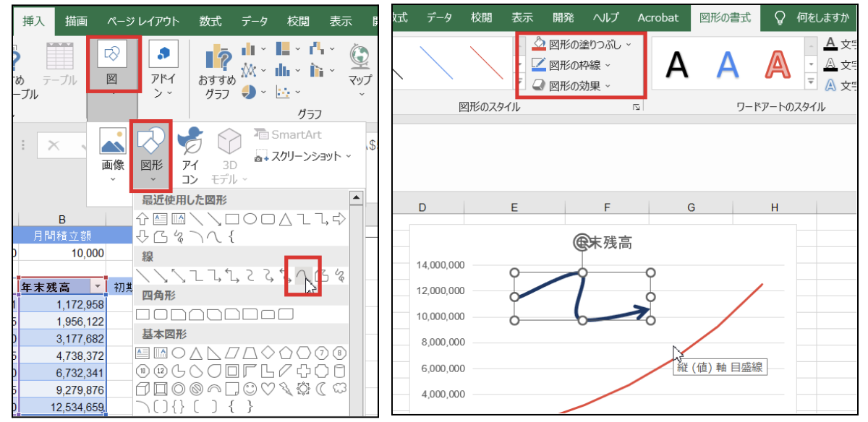The height and width of the screenshot is (422, 868).
Task: Click the 図形 shapes gallery button
Action: 151,155
